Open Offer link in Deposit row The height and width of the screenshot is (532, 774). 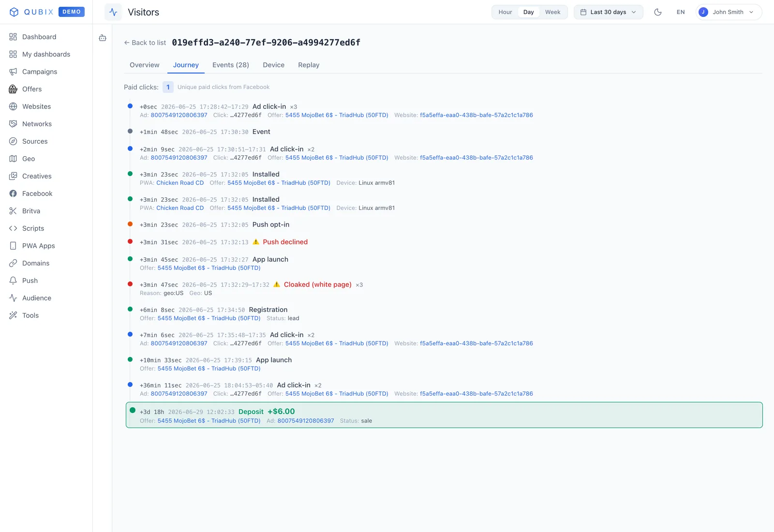point(209,421)
